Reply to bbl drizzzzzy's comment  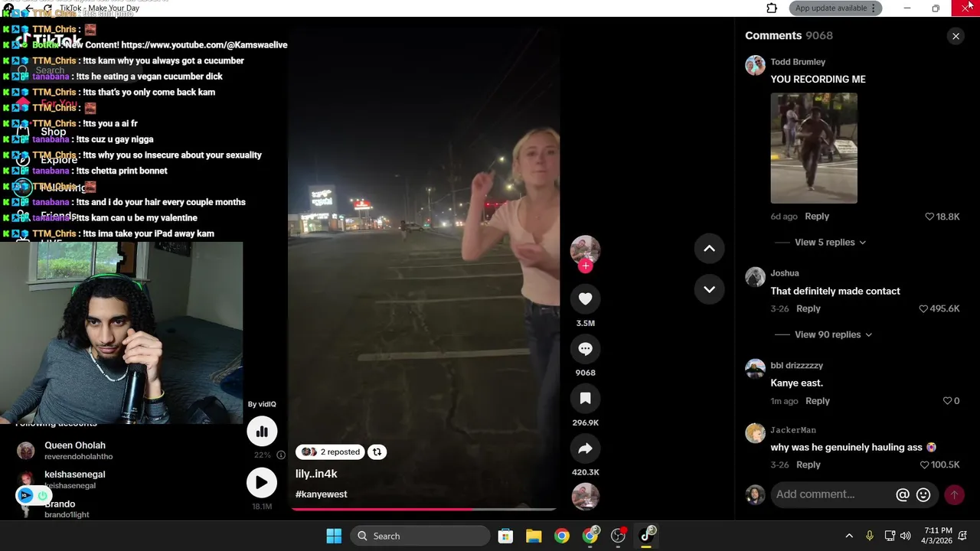pos(817,401)
